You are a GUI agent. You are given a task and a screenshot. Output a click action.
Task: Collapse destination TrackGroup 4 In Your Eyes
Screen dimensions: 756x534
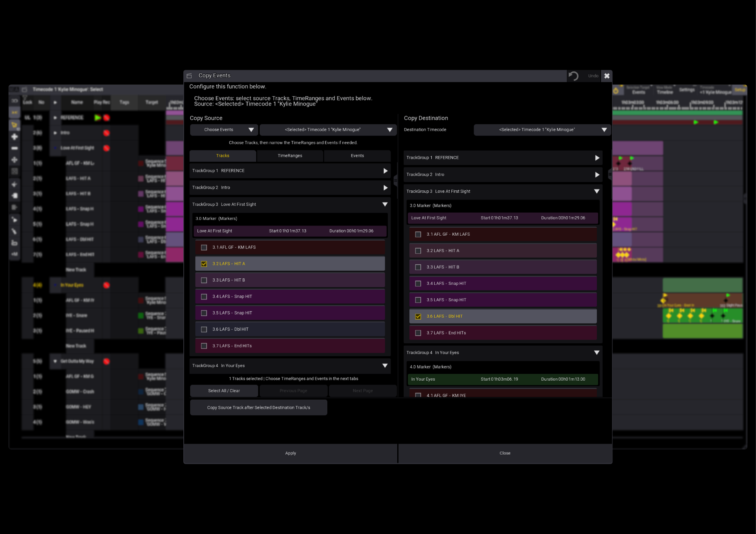click(x=596, y=353)
